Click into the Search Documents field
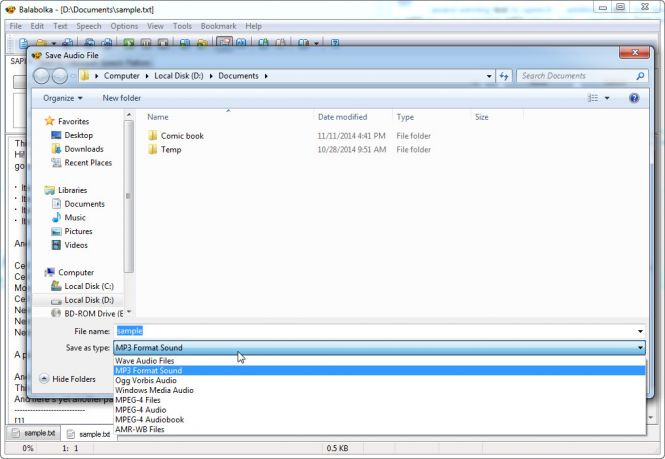The width and height of the screenshot is (665, 459). click(578, 76)
